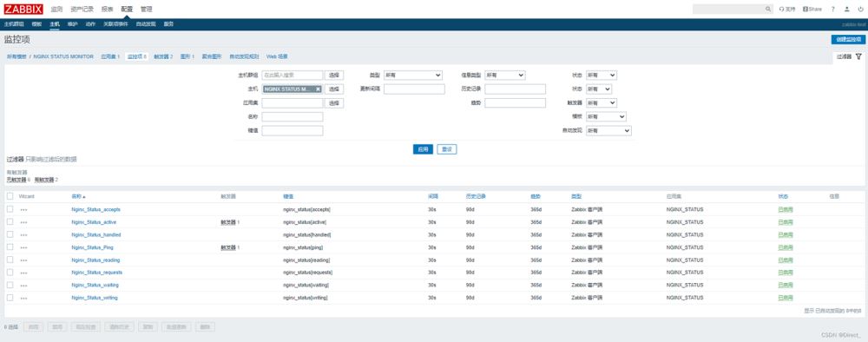Open wizard dots for Nginx_Status_Ping
The image size is (868, 342).
click(x=23, y=248)
